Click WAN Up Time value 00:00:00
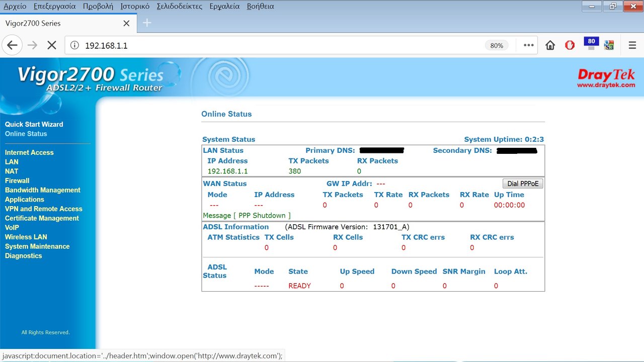The image size is (644, 362). pos(509,205)
